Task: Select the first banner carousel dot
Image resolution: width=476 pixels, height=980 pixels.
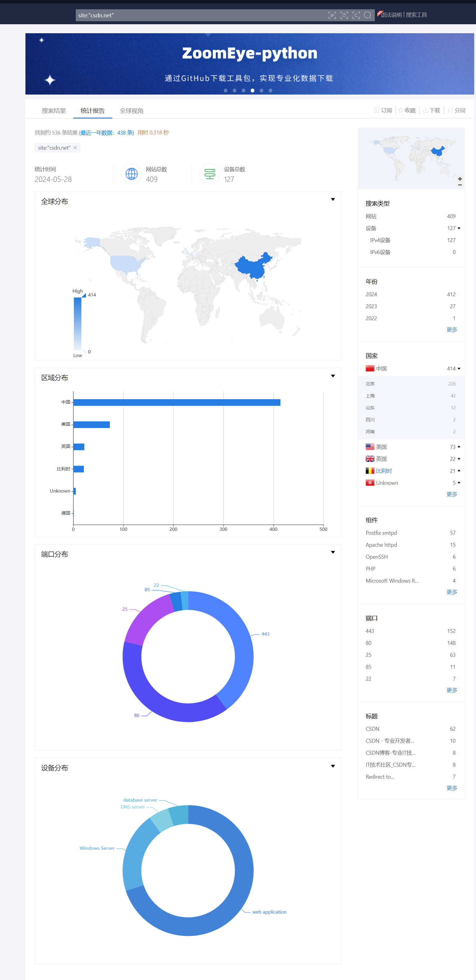Action: pyautogui.click(x=226, y=91)
